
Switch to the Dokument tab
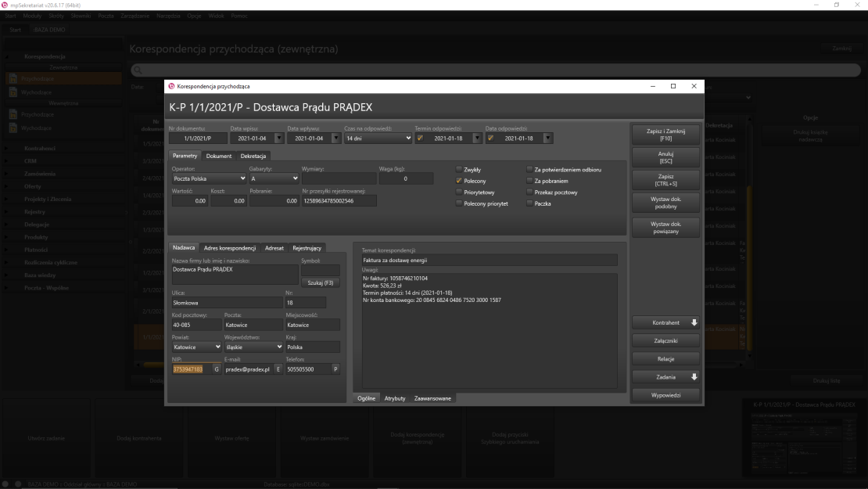[x=219, y=156]
